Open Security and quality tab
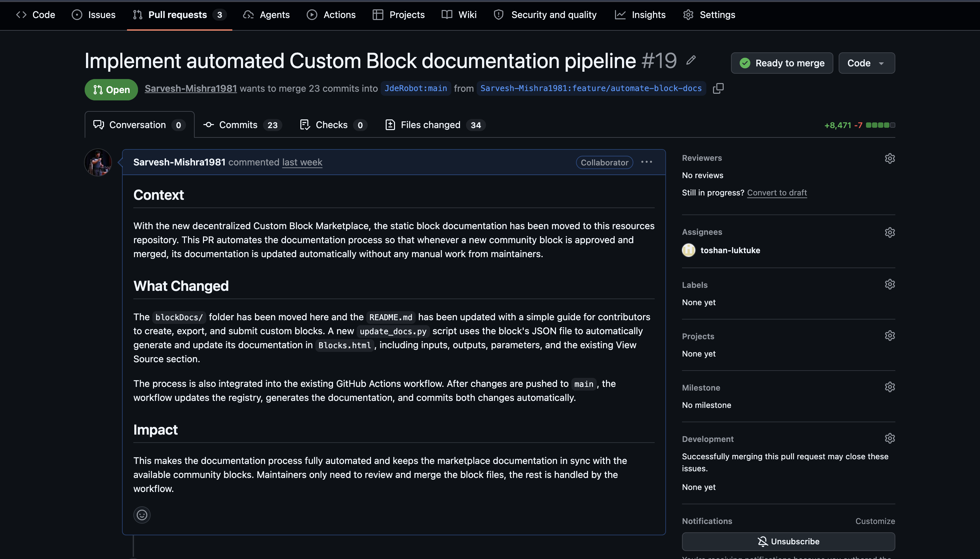Screen dimensions: 980x559 pos(545,15)
